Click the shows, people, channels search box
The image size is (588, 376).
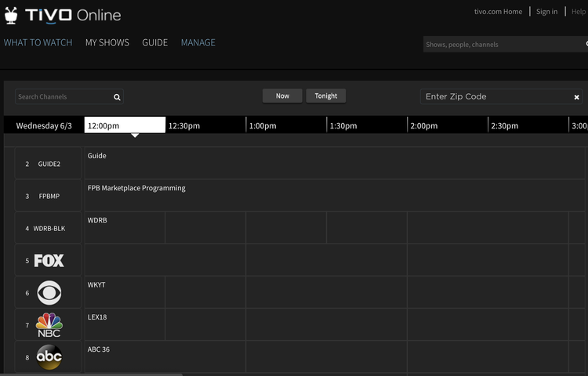point(502,45)
